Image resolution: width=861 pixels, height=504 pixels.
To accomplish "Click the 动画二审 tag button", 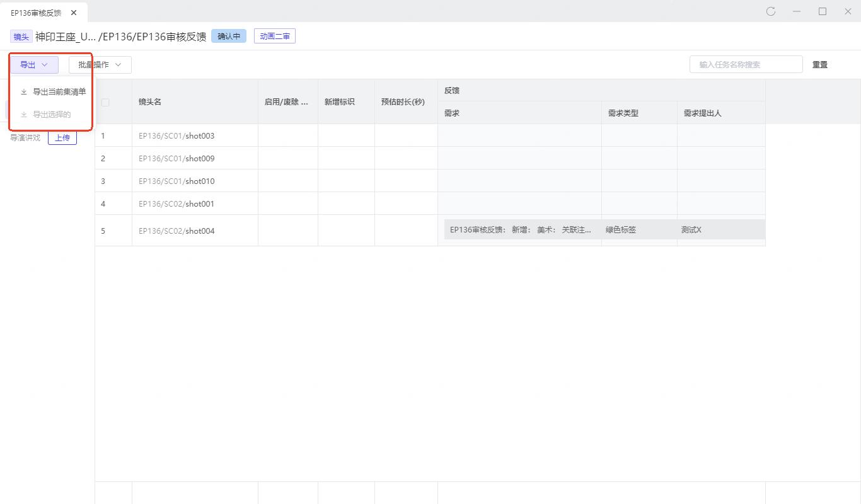I will tap(275, 37).
